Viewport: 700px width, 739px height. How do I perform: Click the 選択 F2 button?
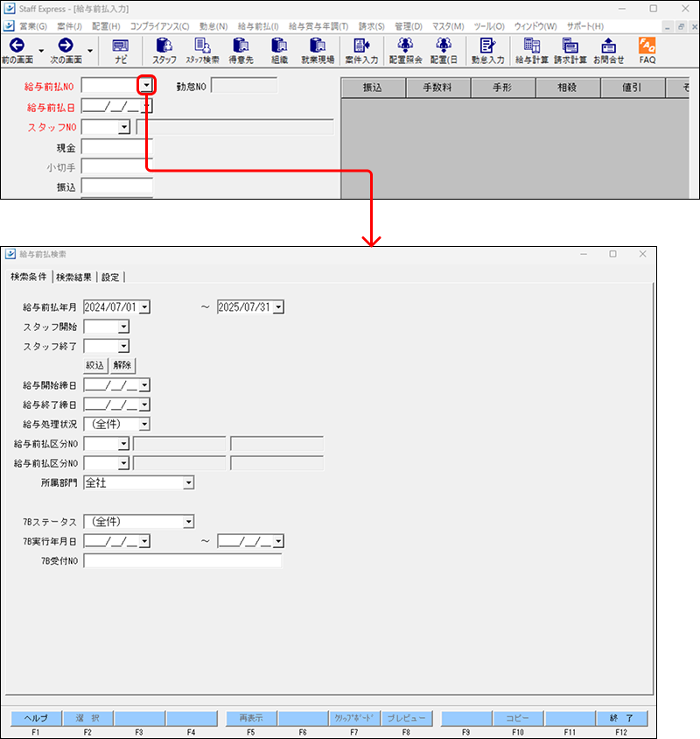(x=87, y=718)
